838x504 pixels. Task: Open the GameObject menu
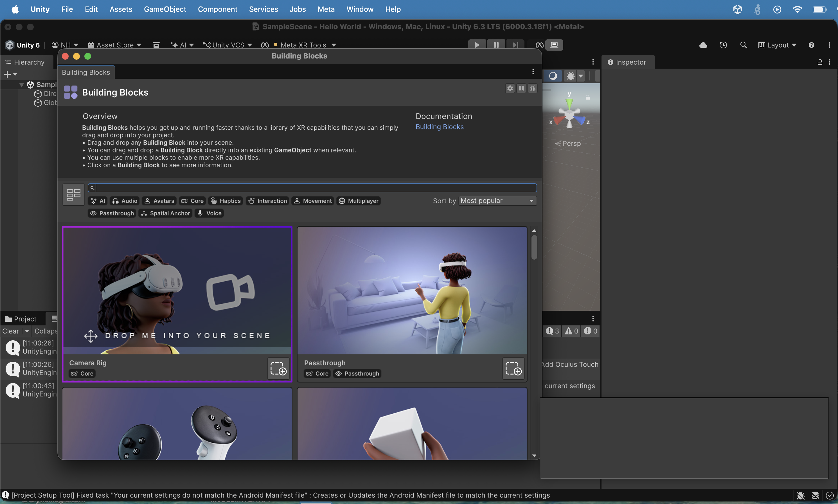[x=165, y=9]
